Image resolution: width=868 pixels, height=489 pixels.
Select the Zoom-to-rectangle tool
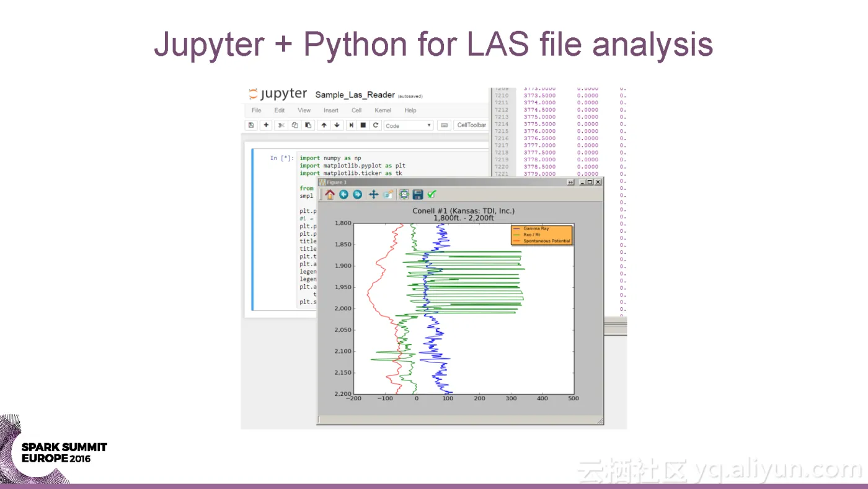(x=388, y=194)
